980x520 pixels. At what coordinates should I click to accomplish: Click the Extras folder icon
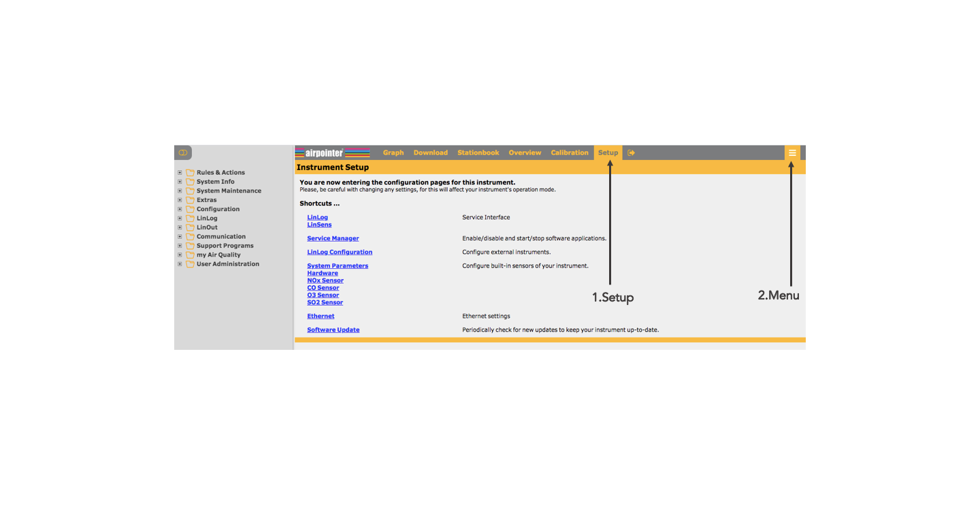(x=190, y=200)
